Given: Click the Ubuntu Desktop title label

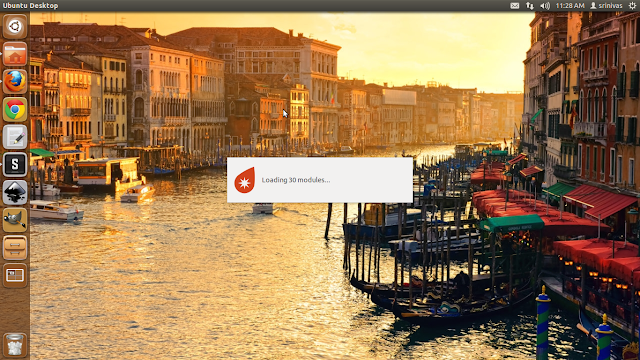Looking at the screenshot, I should coord(31,6).
